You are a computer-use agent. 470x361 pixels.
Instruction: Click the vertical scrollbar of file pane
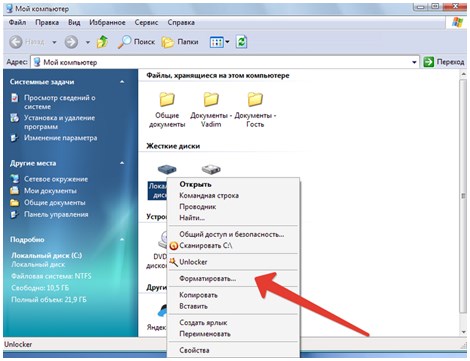[463, 197]
